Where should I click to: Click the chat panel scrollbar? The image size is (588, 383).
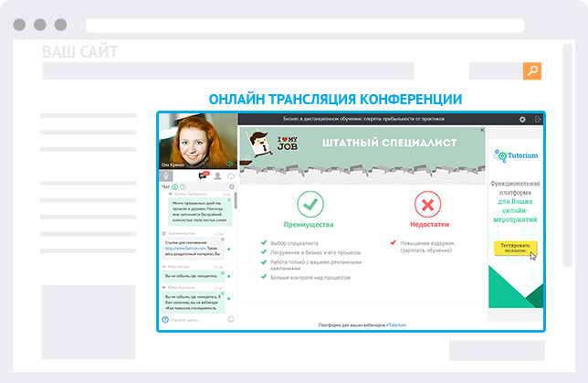(236, 201)
